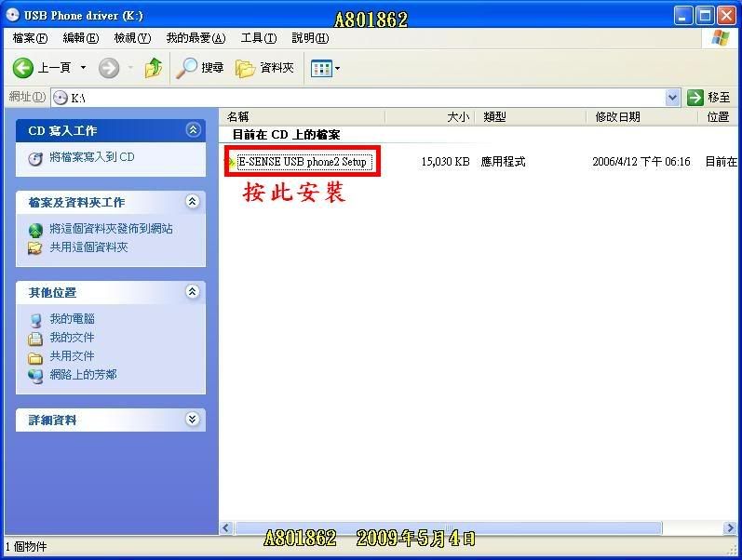742x560 pixels.
Task: Click the views icon in toolbar
Action: pos(321,69)
